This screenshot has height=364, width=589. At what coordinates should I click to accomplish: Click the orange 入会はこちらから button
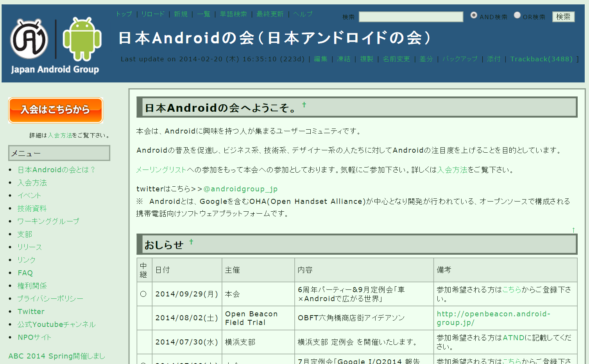point(55,110)
